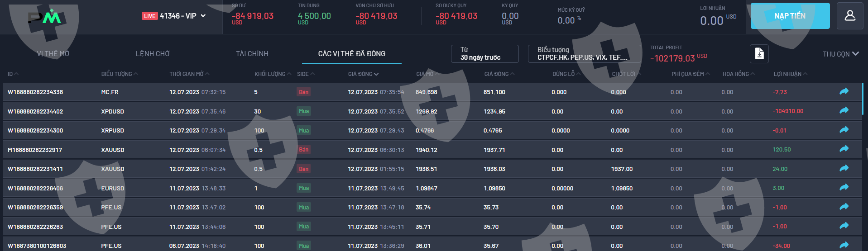Click the PM logo
Image resolution: width=868 pixels, height=251 pixels.
(x=44, y=17)
